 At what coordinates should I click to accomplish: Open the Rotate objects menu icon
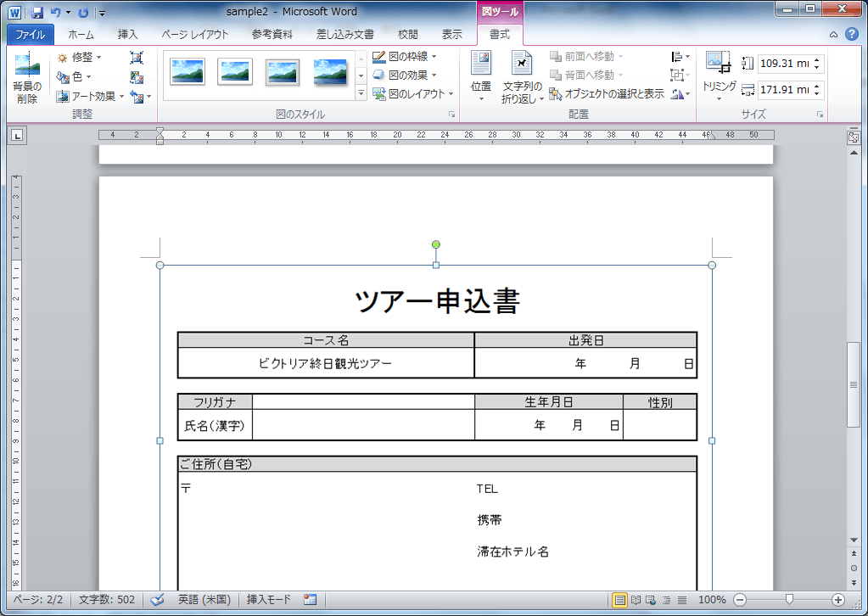(680, 94)
